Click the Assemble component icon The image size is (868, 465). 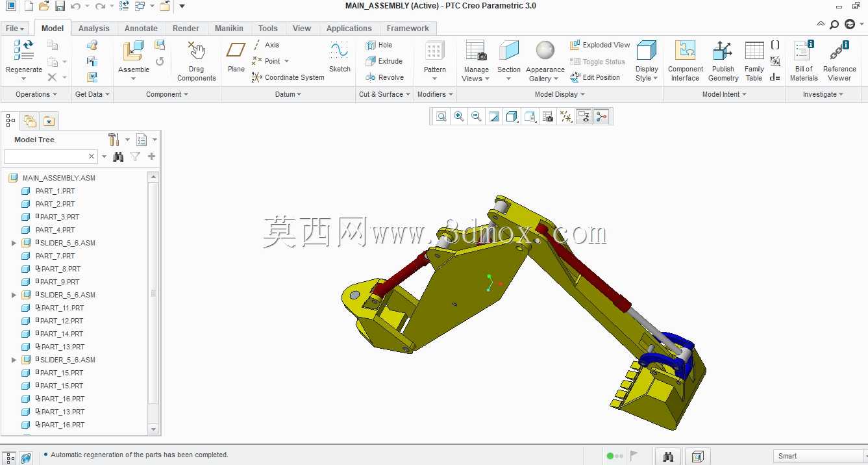(x=134, y=51)
